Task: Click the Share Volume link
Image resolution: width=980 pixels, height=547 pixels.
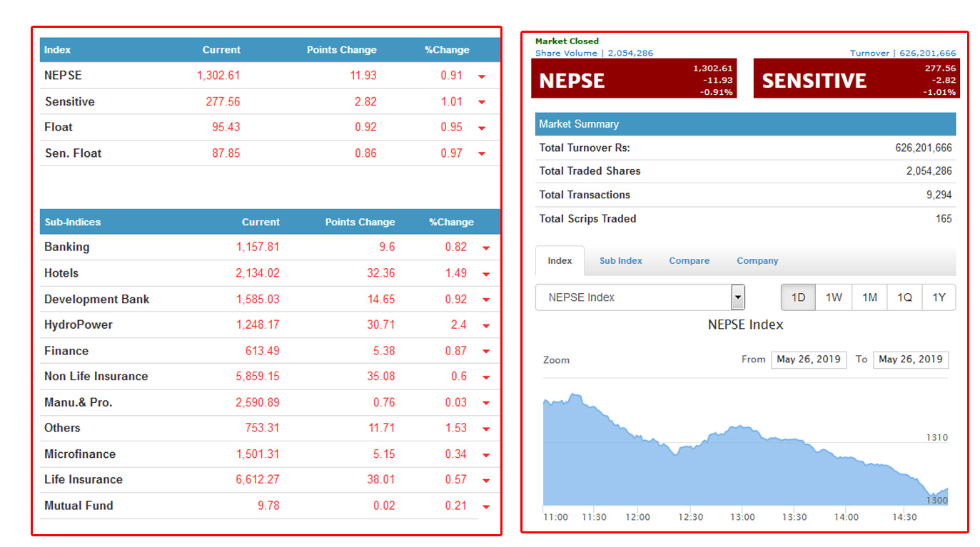Action: point(594,53)
